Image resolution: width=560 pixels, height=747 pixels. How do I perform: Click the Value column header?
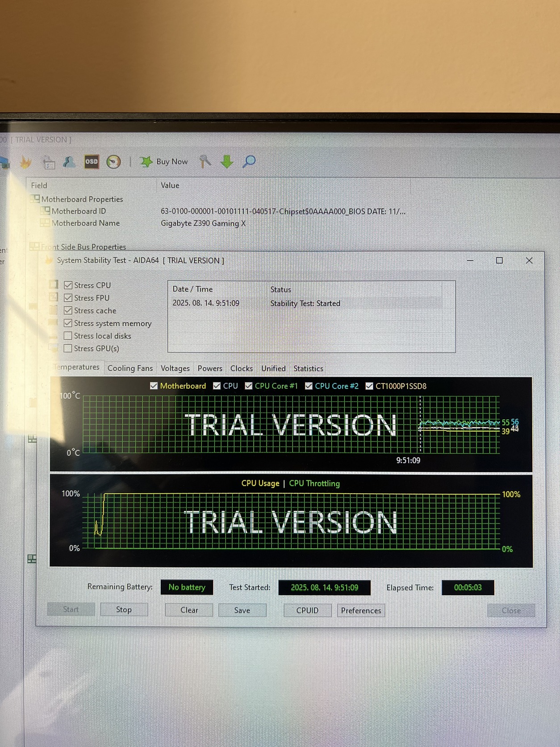284,185
